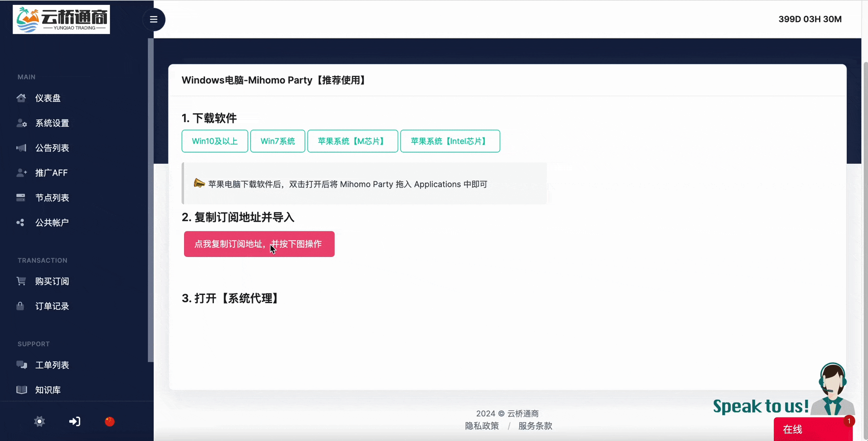Screen dimensions: 868x441
Task: Open 节点列表 server icon
Action: point(21,197)
